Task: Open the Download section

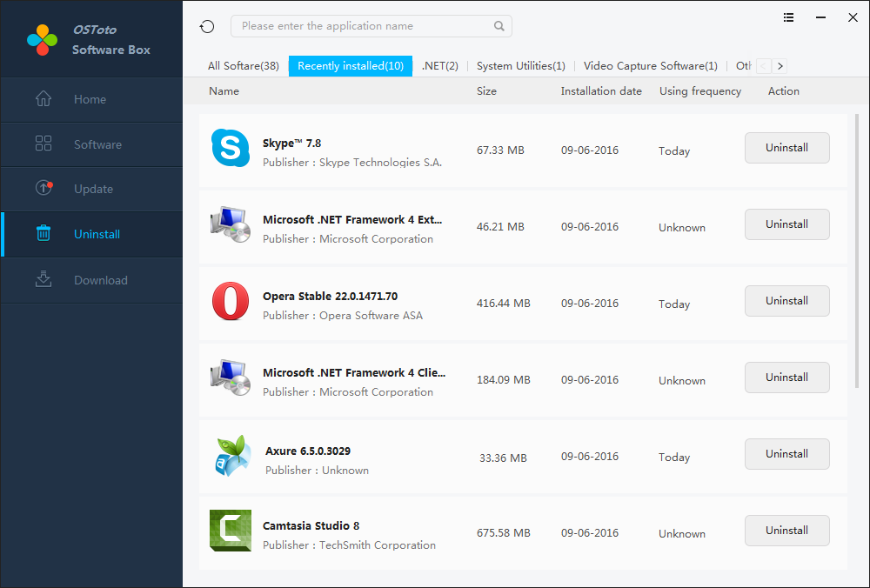Action: pos(91,280)
